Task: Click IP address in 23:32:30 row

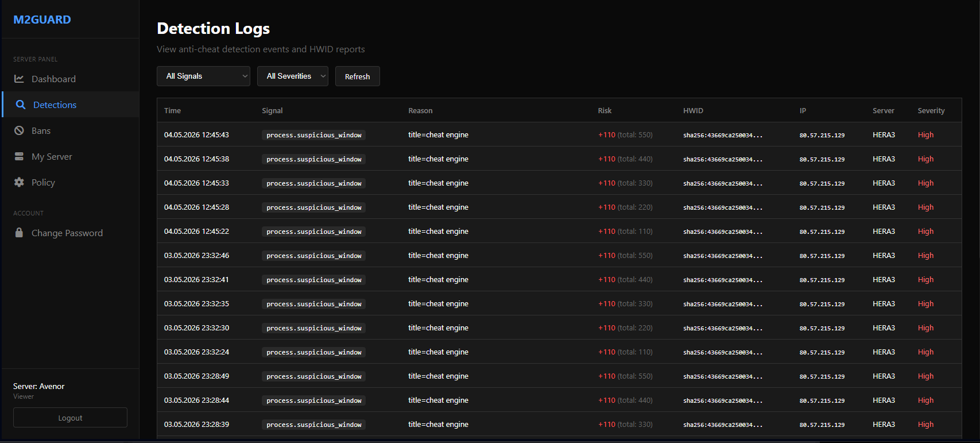Action: tap(822, 328)
